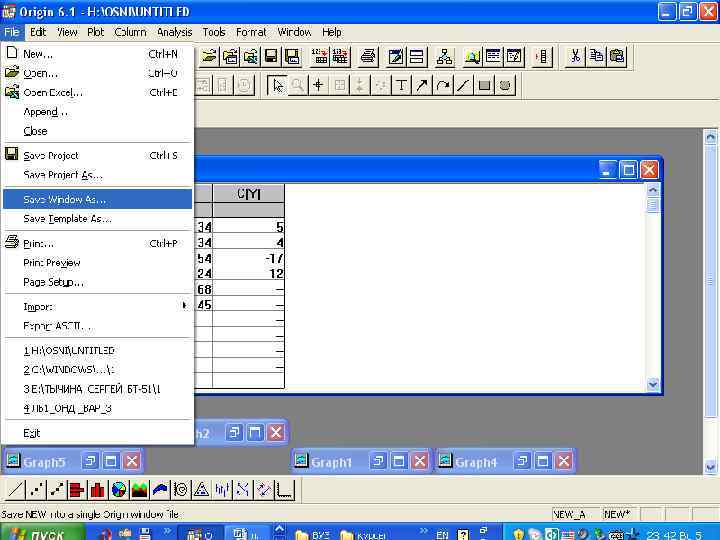Choose the Line plot type icon
This screenshot has height=540, width=720.
pos(15,490)
